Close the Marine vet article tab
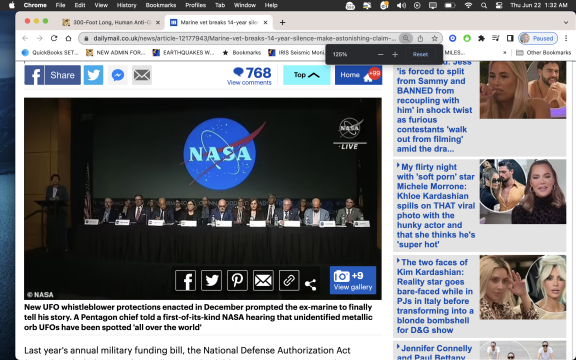576x360 pixels. point(265,22)
